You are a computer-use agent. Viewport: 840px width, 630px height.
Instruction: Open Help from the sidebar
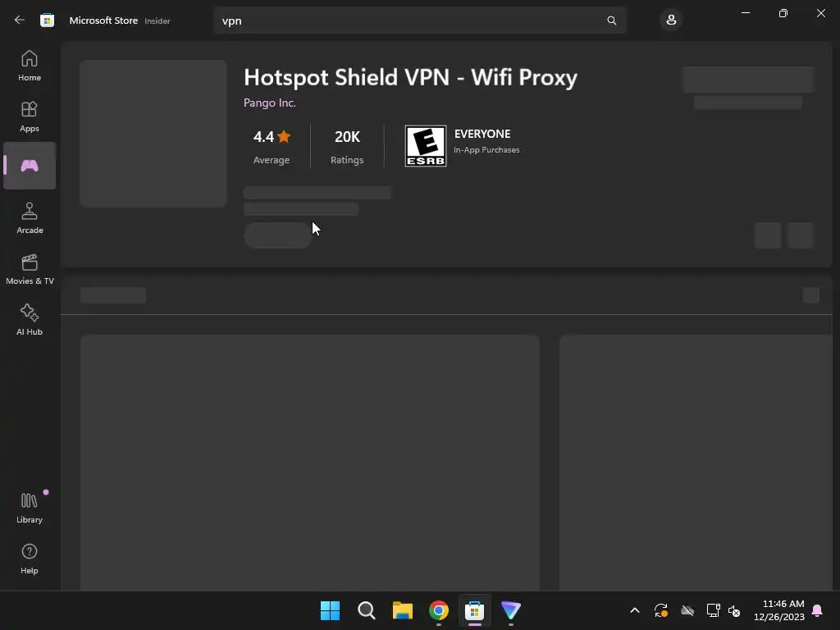30,559
